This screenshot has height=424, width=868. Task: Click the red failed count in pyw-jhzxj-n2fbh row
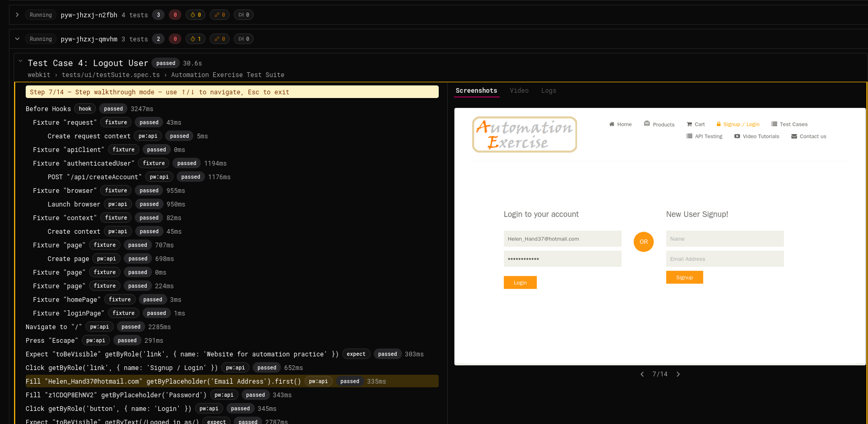tap(175, 15)
